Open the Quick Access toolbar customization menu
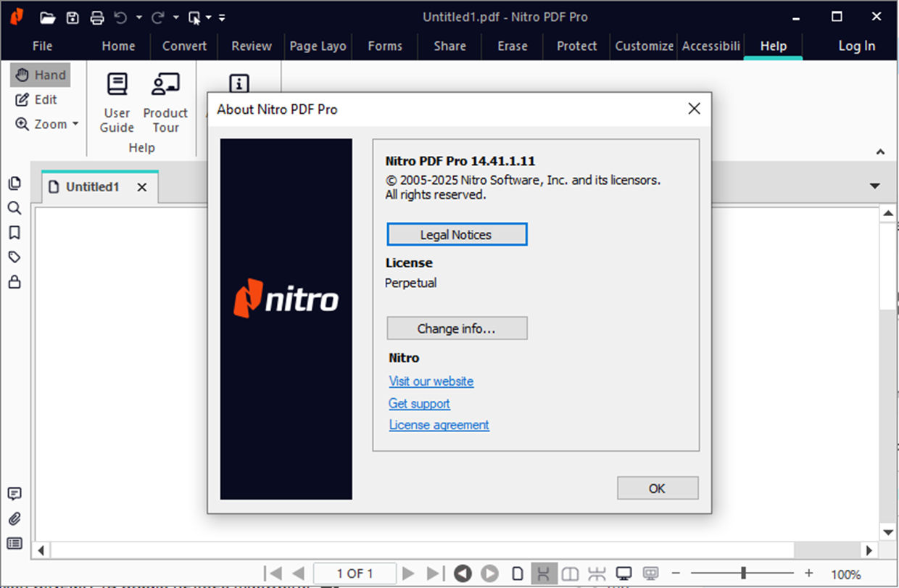 (222, 17)
